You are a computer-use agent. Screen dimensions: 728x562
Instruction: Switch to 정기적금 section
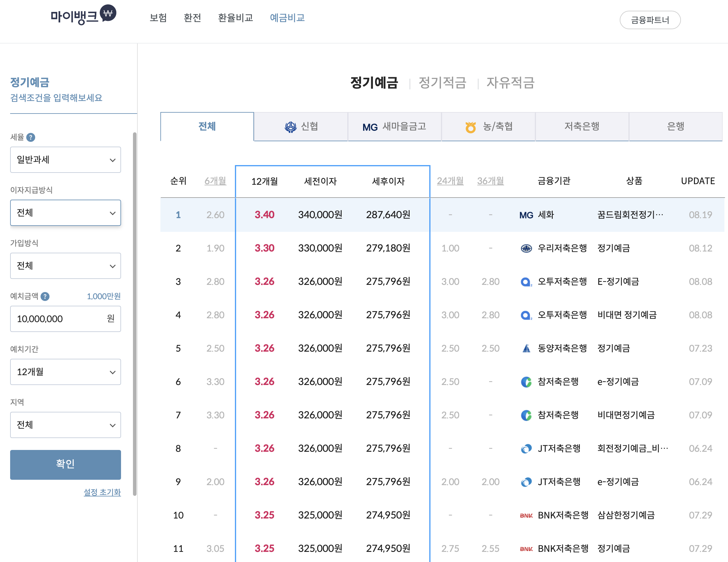pos(442,83)
